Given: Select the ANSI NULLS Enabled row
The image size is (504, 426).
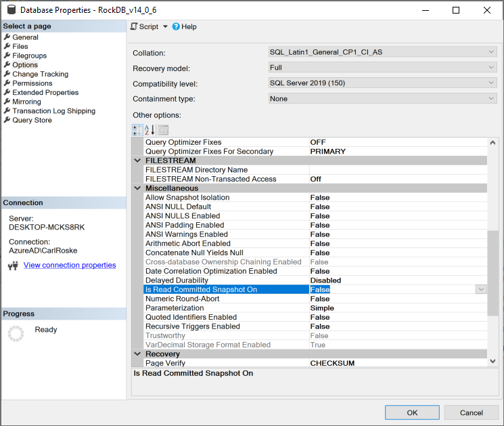Looking at the screenshot, I should 315,215.
